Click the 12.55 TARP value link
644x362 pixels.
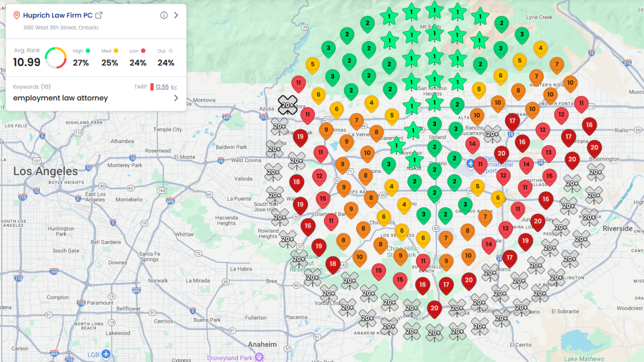tap(162, 87)
